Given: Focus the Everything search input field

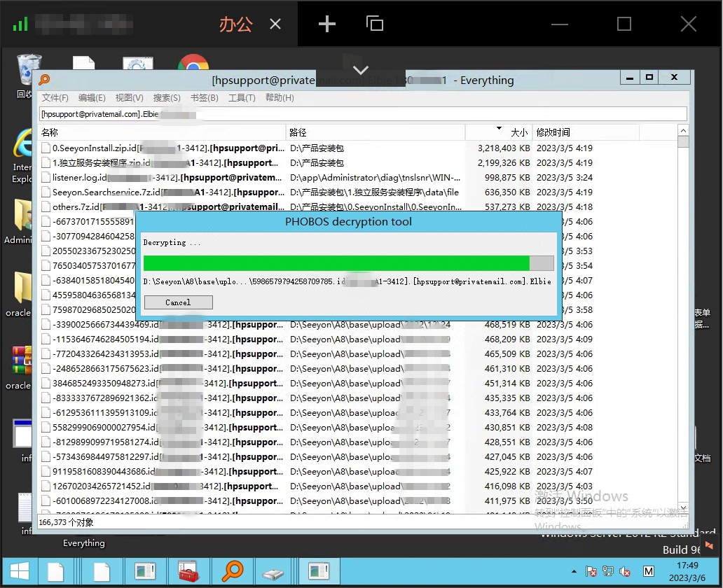Looking at the screenshot, I should 364,114.
